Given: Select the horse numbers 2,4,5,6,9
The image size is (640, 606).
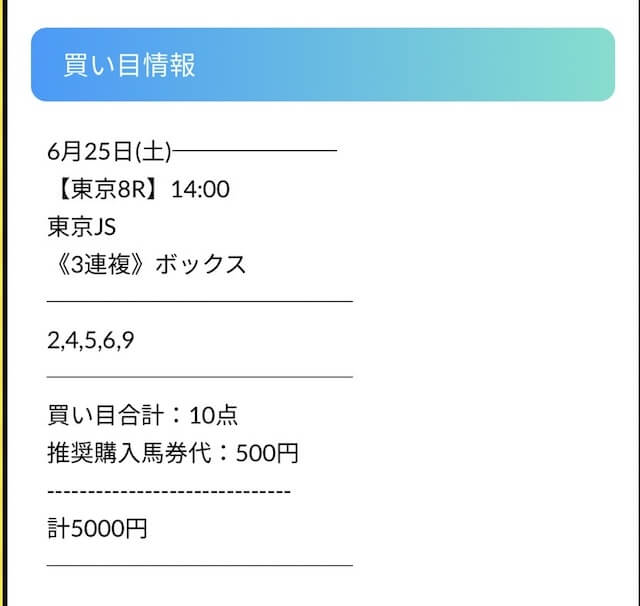Looking at the screenshot, I should (90, 340).
